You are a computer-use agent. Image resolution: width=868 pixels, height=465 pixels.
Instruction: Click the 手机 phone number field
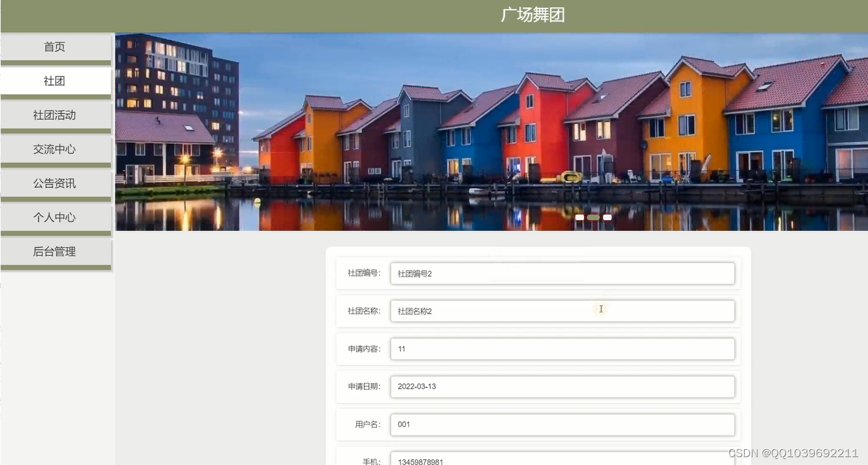click(x=562, y=458)
